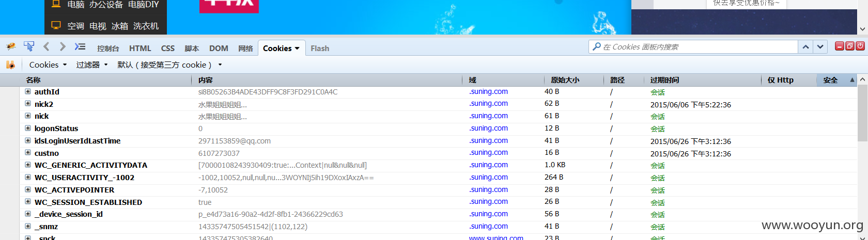Click the WC_SESSION_ESTABLISHED value true

pos(205,202)
